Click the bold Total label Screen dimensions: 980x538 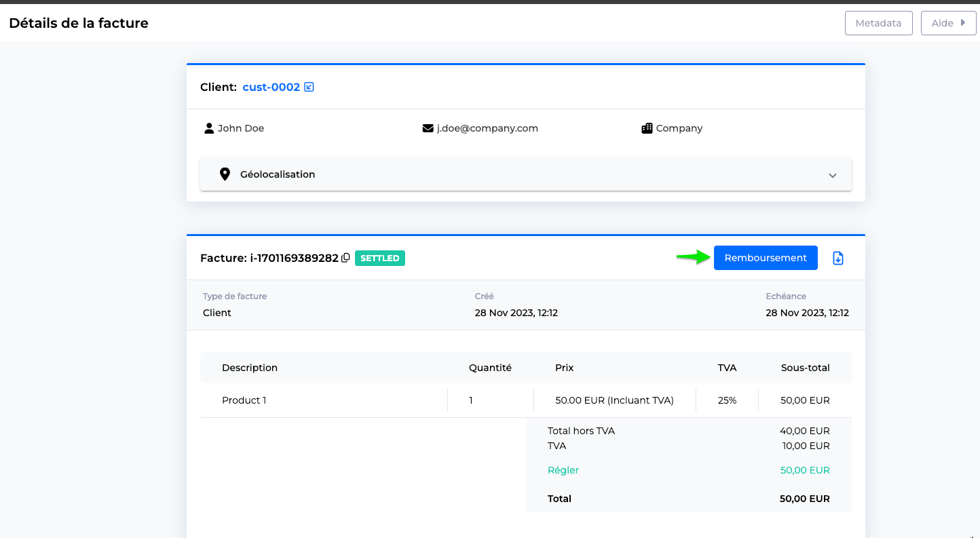(559, 499)
